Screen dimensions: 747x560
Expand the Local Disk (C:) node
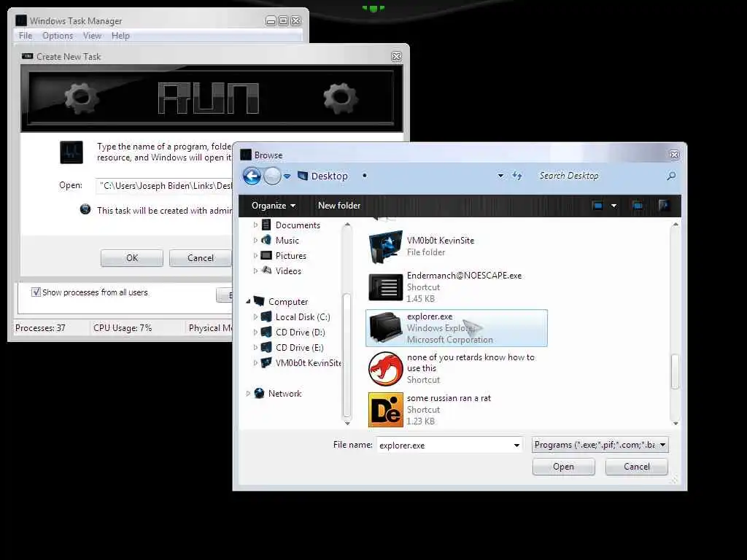[255, 317]
